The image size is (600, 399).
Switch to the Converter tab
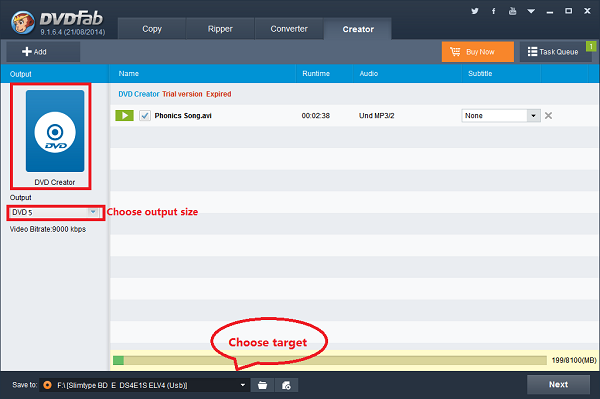click(289, 29)
